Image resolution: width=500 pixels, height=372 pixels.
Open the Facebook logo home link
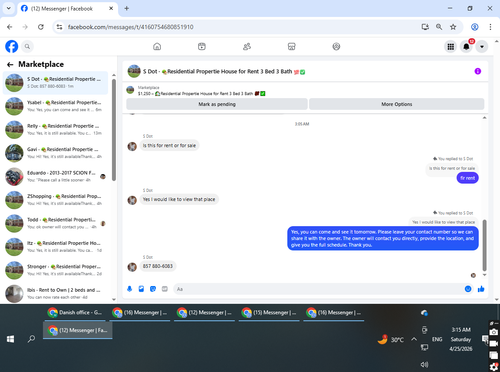click(12, 46)
